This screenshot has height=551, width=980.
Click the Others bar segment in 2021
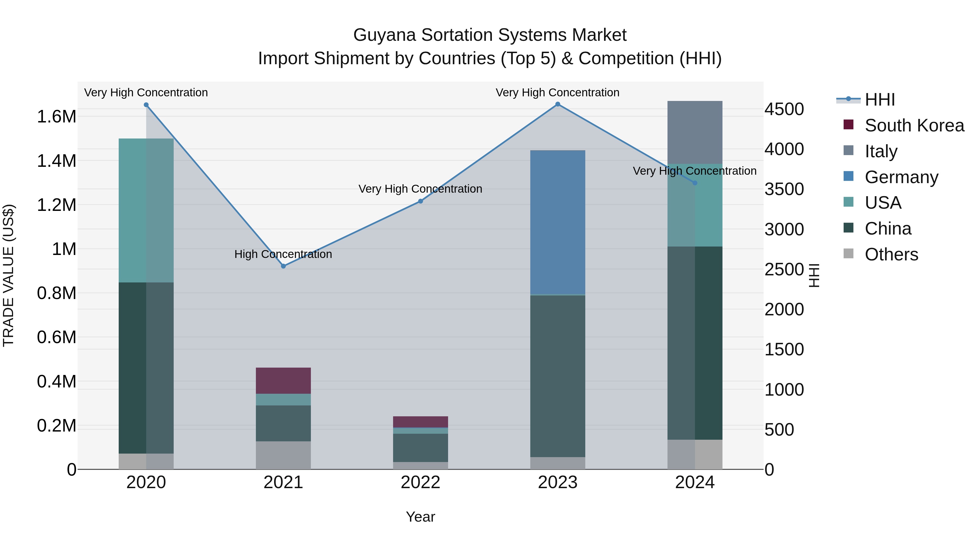coord(283,455)
